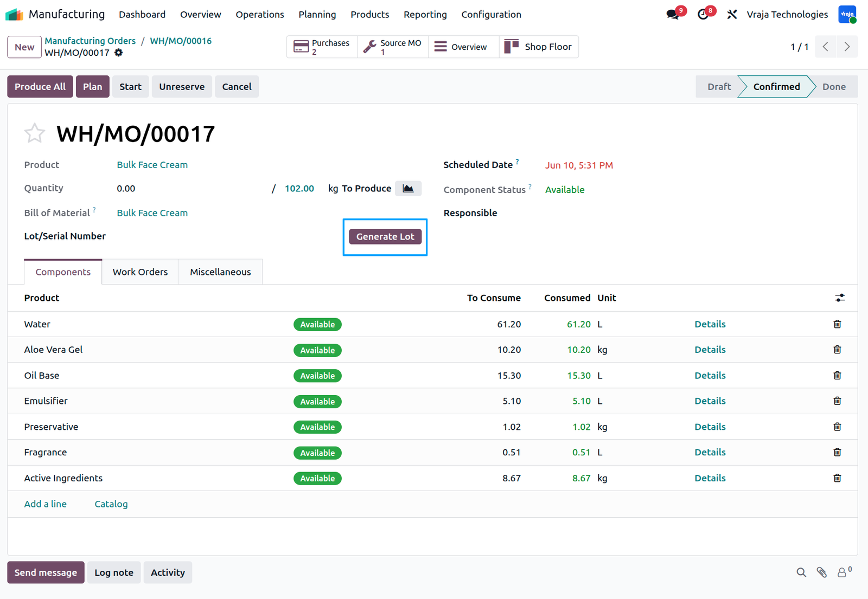868x599 pixels.
Task: Open the Purchases smart button
Action: pyautogui.click(x=322, y=47)
